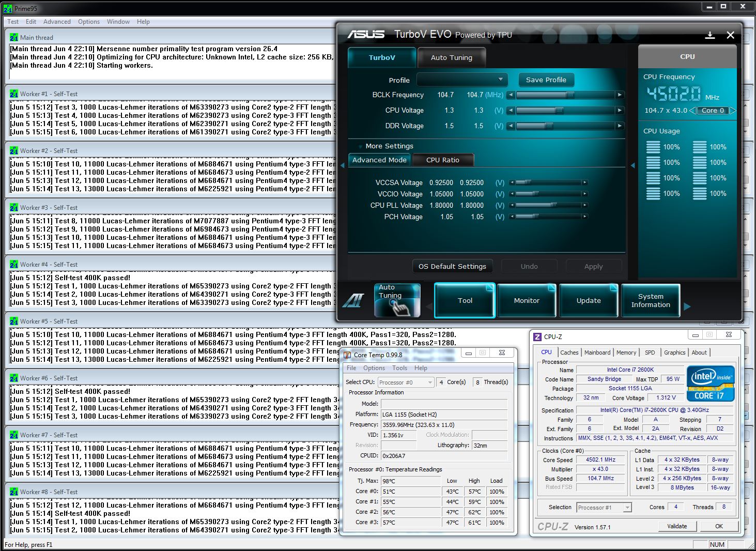Click the Intel Core i7 logo in CPU-Z

[x=710, y=384]
